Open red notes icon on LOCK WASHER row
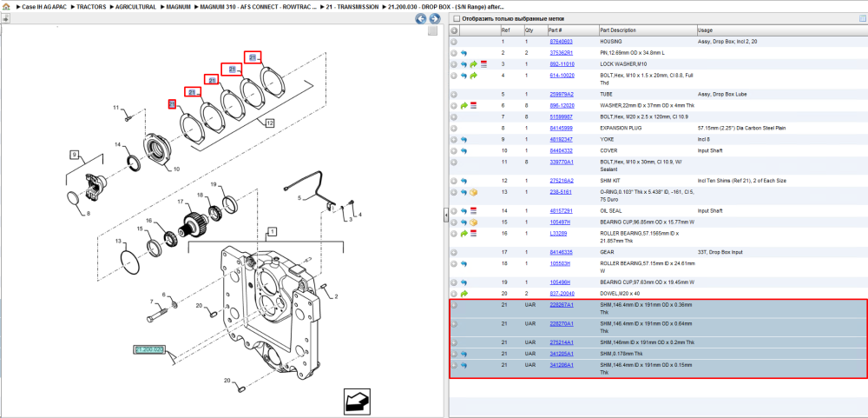Viewport: 868px width, 418px height. click(x=483, y=64)
